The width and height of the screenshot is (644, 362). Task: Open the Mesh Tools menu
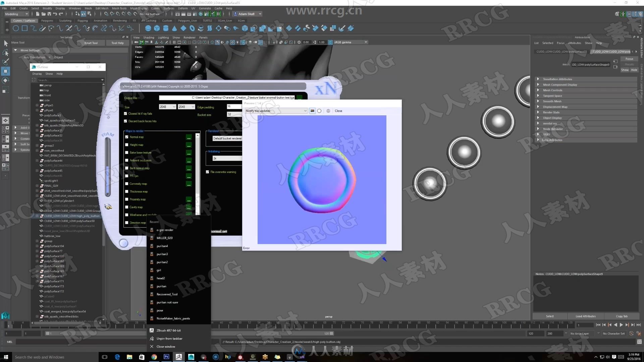pyautogui.click(x=119, y=8)
